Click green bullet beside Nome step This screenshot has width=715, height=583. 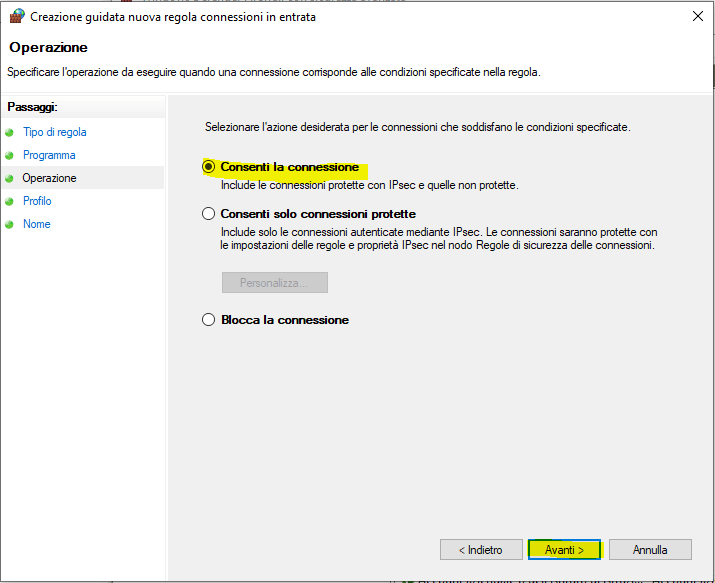click(10, 224)
